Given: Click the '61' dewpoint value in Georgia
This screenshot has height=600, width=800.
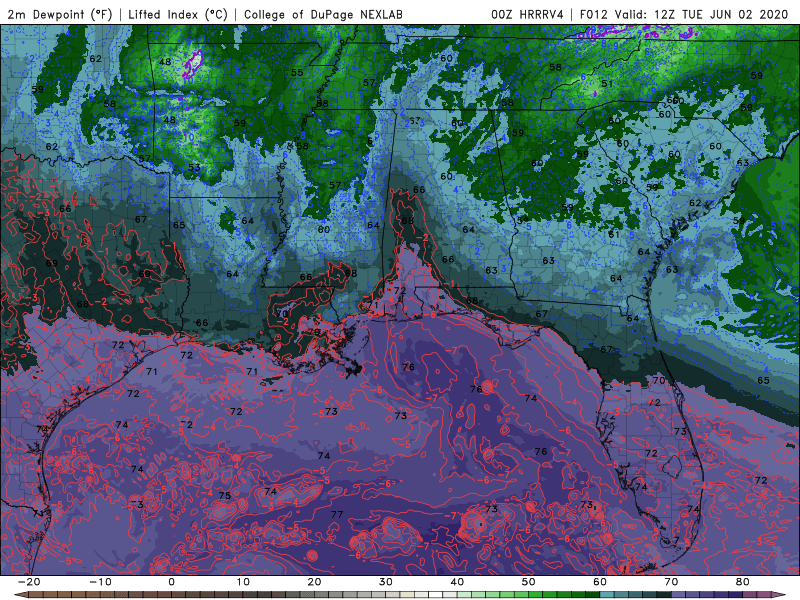Looking at the screenshot, I should [614, 235].
